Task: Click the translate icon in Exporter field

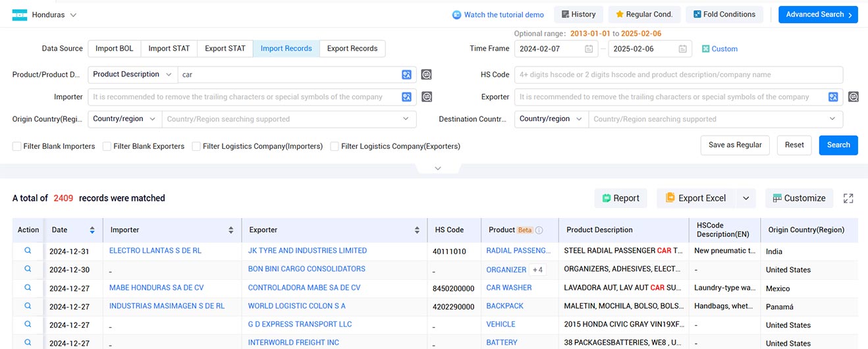Action: tap(834, 97)
